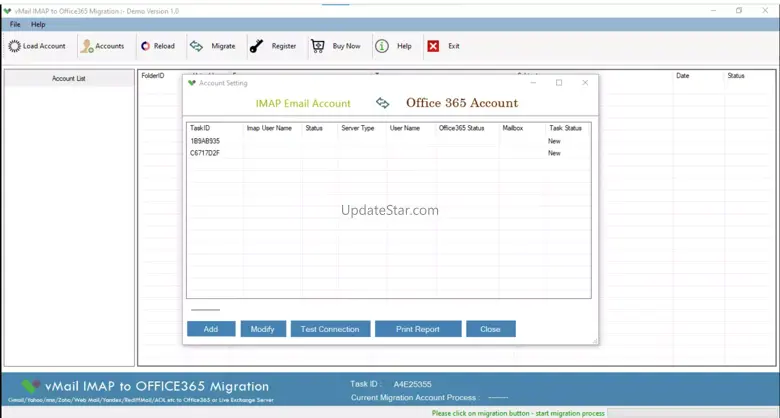
Task: Click the Mailbox column header
Action: (x=513, y=128)
